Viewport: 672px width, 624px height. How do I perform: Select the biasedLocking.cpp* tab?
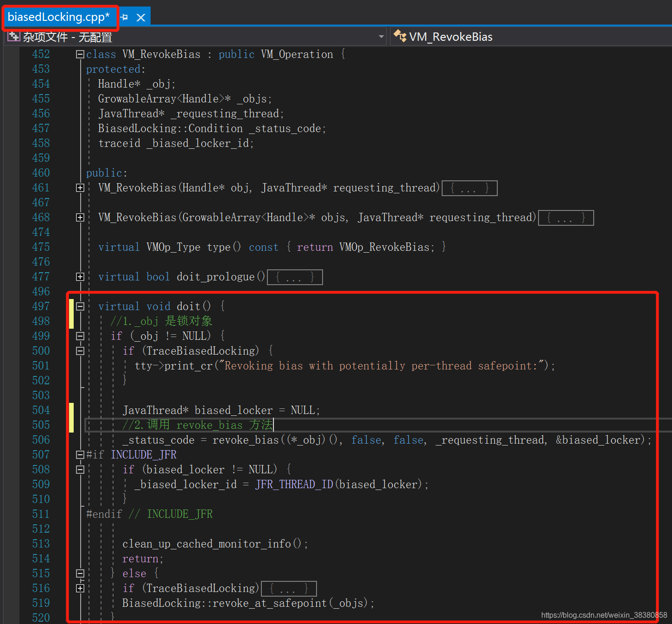pos(59,17)
